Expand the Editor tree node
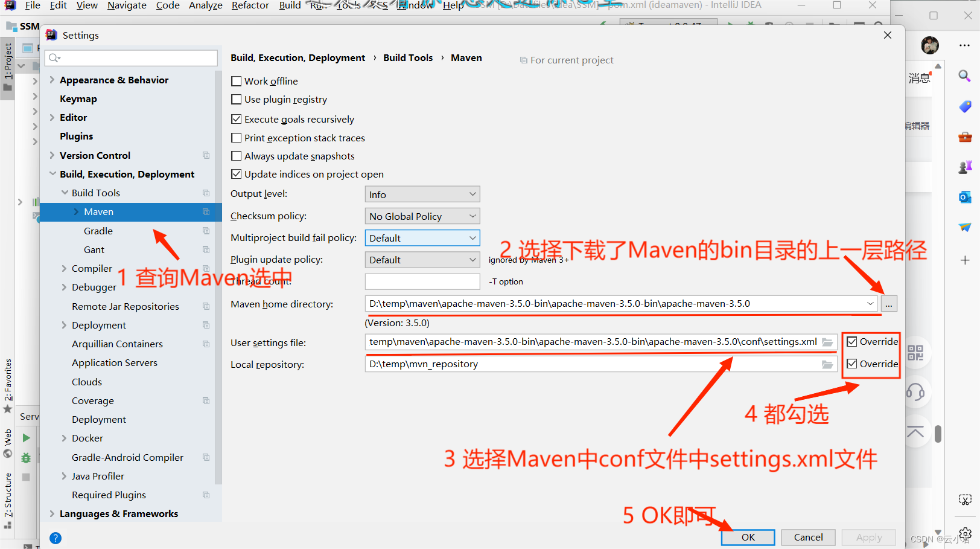The width and height of the screenshot is (980, 549). [x=52, y=117]
